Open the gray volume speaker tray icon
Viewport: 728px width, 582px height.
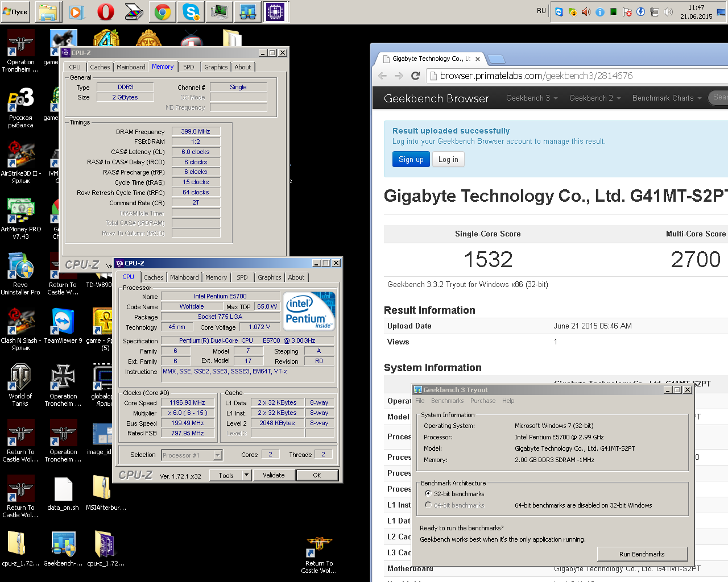668,11
